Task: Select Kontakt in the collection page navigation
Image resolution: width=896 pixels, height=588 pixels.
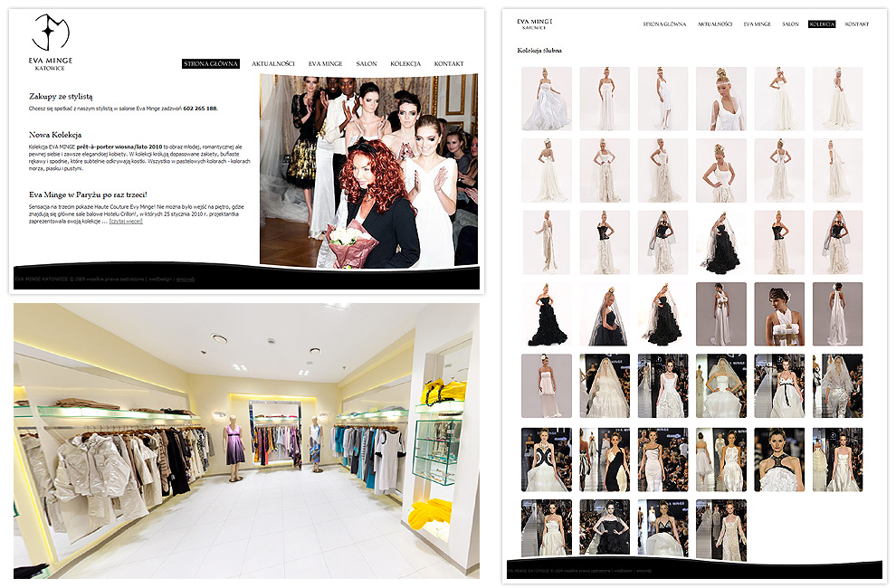Action: tap(857, 24)
